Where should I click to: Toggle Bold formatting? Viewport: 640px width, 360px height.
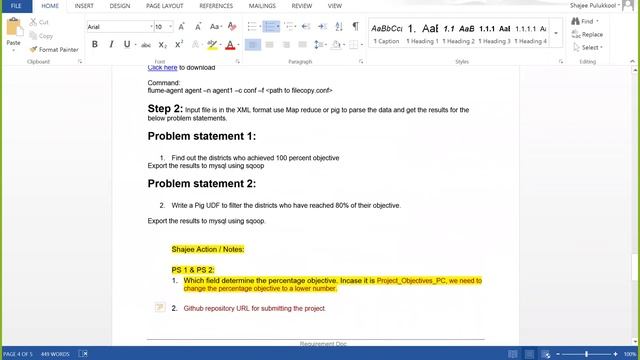coord(95,44)
